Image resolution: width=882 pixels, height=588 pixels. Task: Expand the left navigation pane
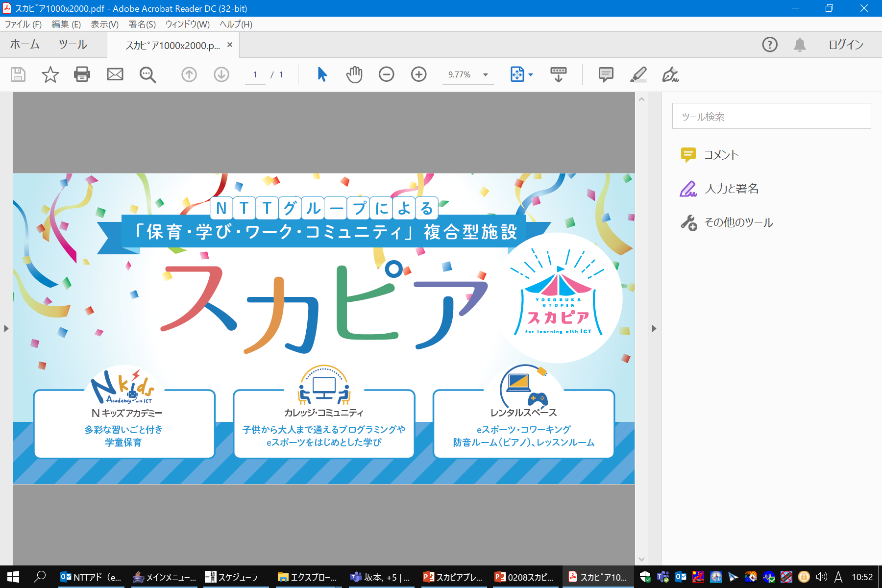point(6,328)
